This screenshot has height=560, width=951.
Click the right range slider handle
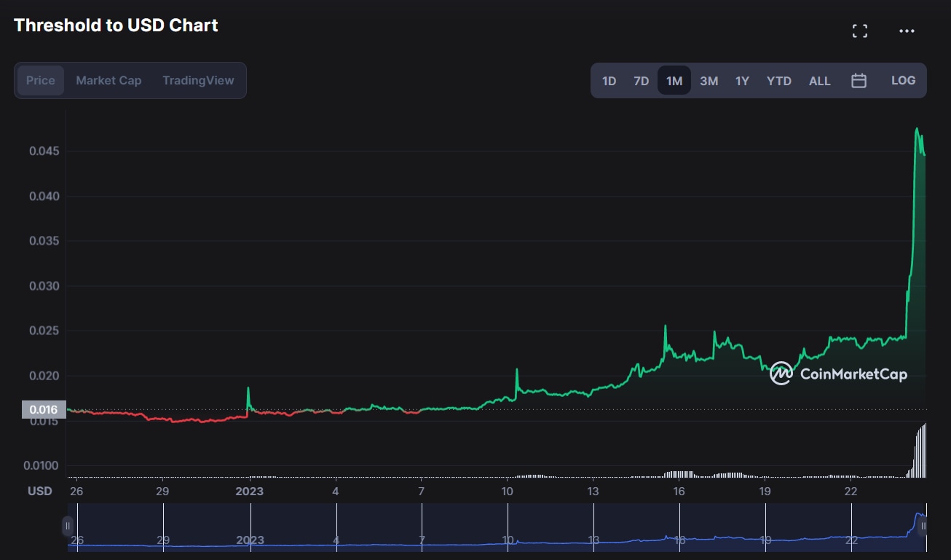pos(923,525)
